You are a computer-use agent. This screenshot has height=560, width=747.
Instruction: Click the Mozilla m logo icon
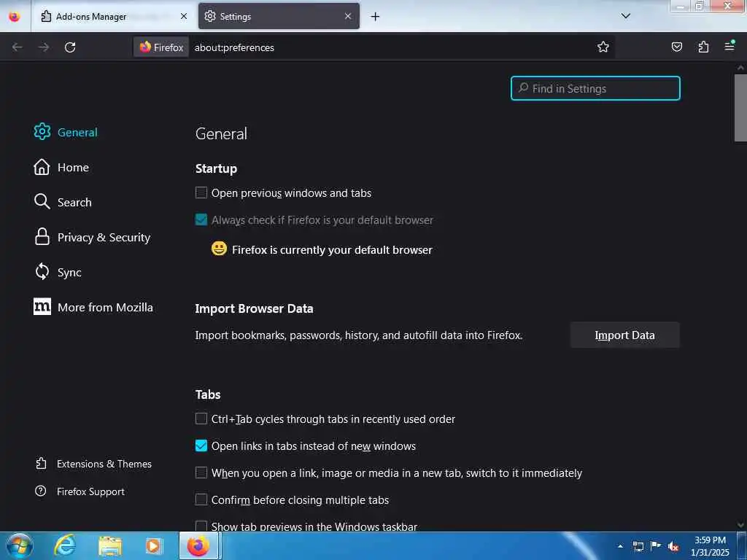click(x=42, y=307)
